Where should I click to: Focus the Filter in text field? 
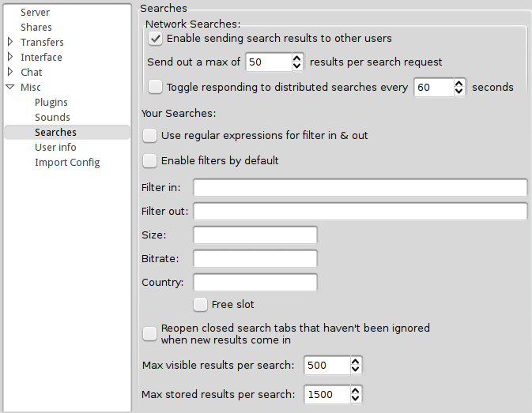click(x=360, y=188)
